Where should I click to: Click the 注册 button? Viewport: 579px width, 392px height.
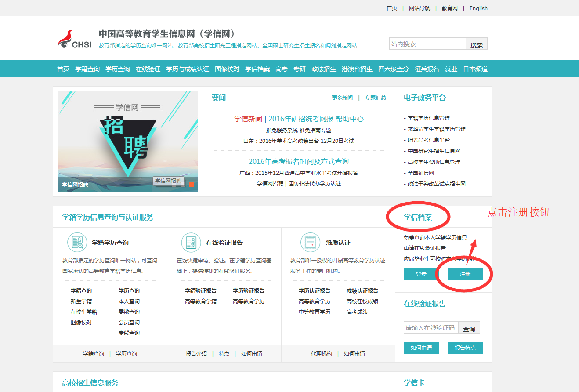(x=465, y=274)
